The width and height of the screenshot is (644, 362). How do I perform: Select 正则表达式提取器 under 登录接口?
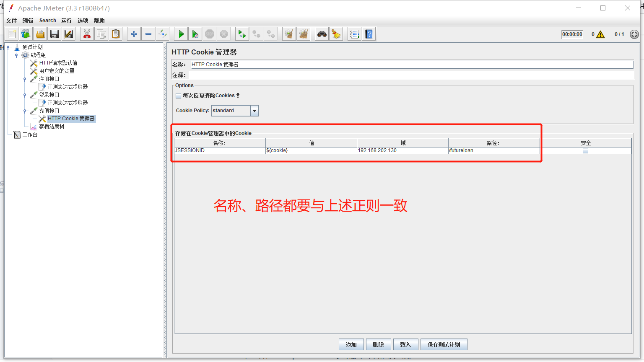pos(68,103)
